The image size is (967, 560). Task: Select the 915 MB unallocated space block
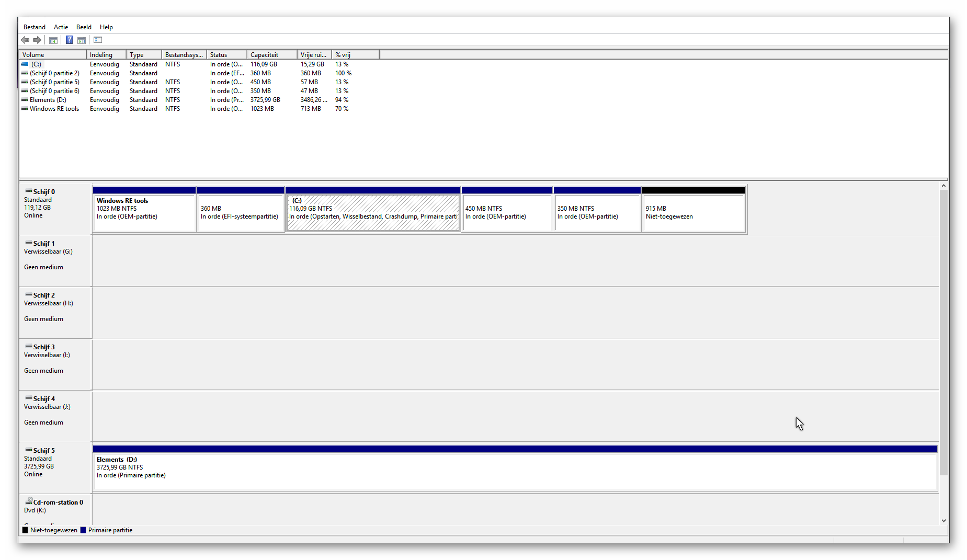click(x=693, y=213)
